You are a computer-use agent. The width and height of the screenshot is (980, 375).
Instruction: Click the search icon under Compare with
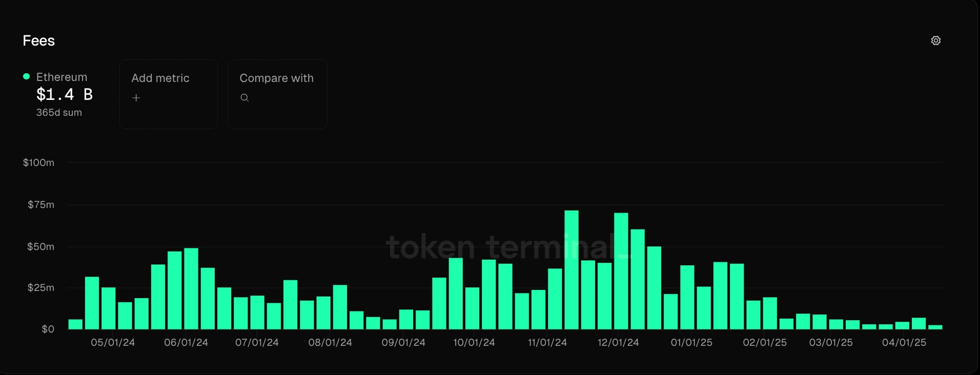pyautogui.click(x=244, y=98)
